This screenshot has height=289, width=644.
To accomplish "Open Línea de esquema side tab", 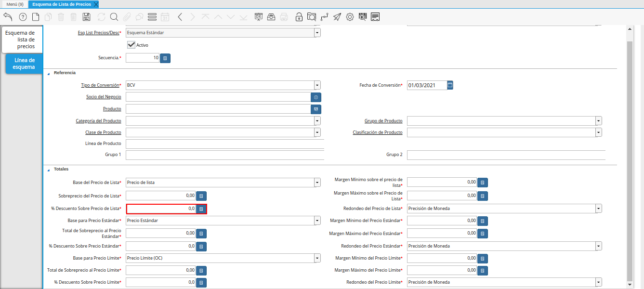I will 25,64.
